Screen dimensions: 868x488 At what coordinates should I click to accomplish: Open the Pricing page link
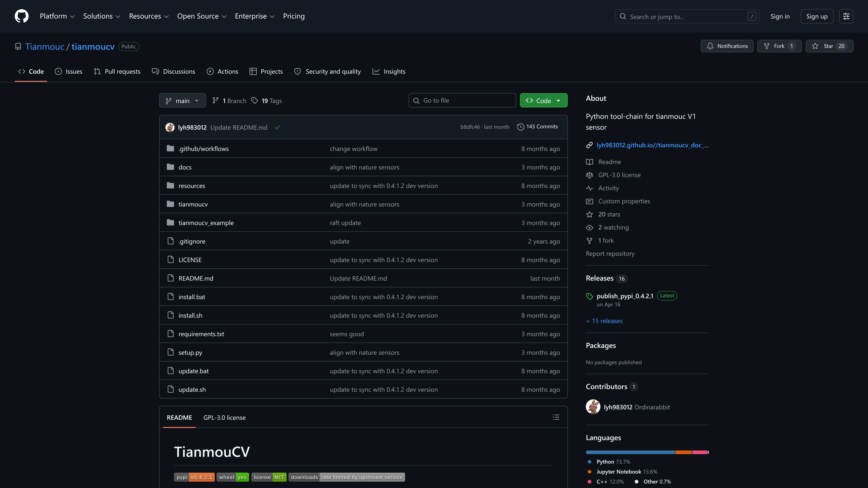[293, 16]
